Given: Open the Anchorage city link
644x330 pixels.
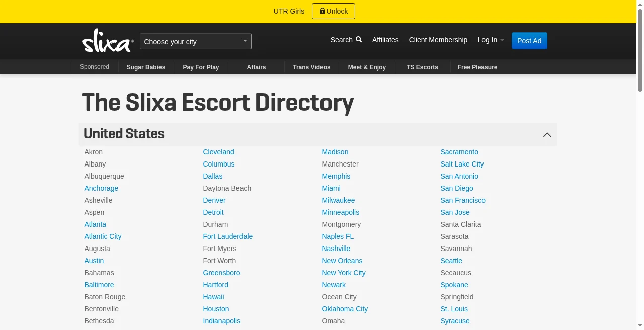Looking at the screenshot, I should (101, 188).
